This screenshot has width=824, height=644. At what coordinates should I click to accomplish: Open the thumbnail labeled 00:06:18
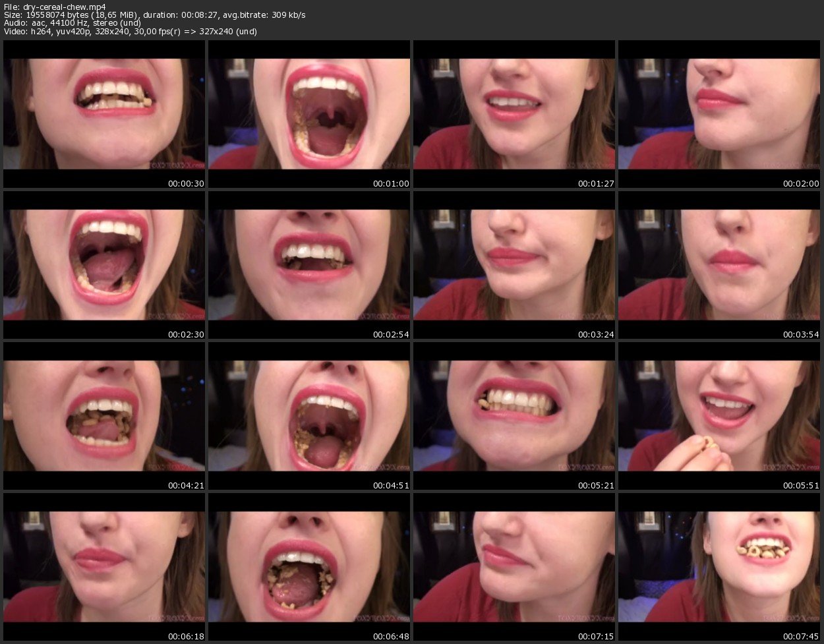click(x=104, y=566)
